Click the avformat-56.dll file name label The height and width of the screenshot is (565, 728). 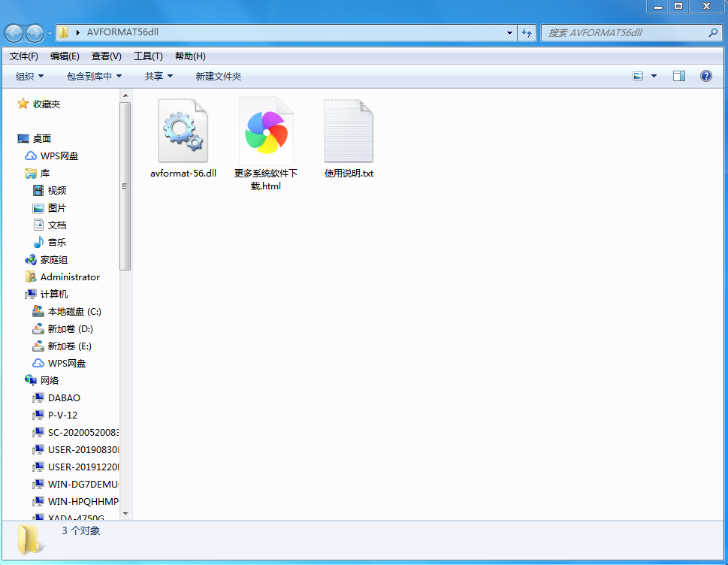click(x=183, y=173)
